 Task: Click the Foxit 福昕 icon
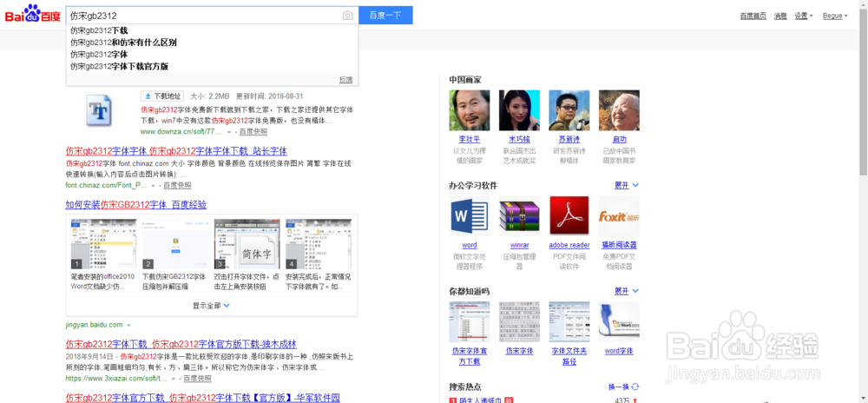tap(619, 216)
